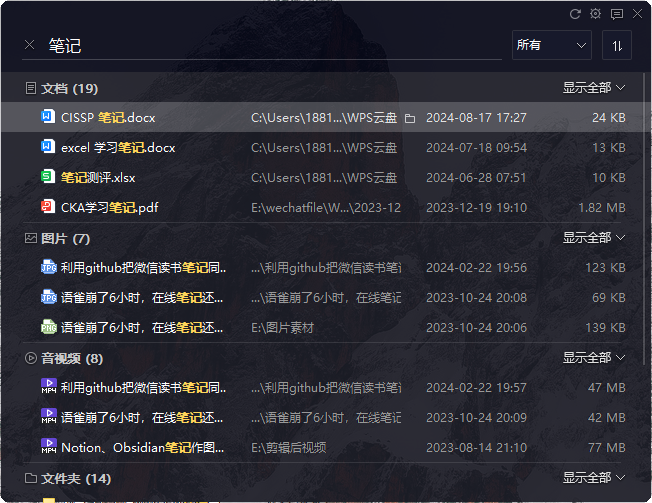
Task: Select file excel 学习笔记.docx
Action: tap(118, 148)
